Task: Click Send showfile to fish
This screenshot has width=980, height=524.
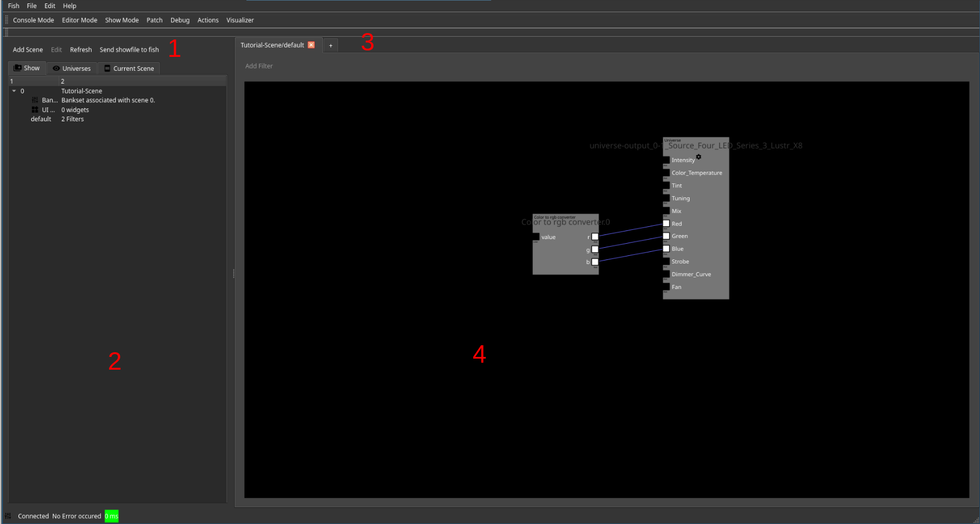Action: (x=129, y=50)
